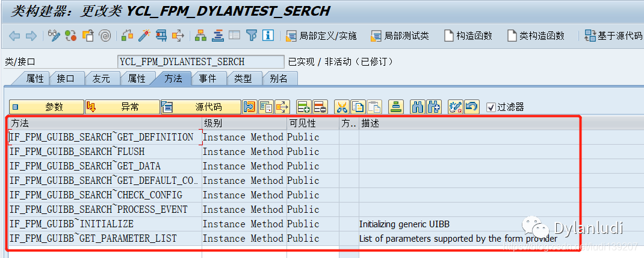Open the Other Object icon
The image size is (644, 258).
pos(88,36)
